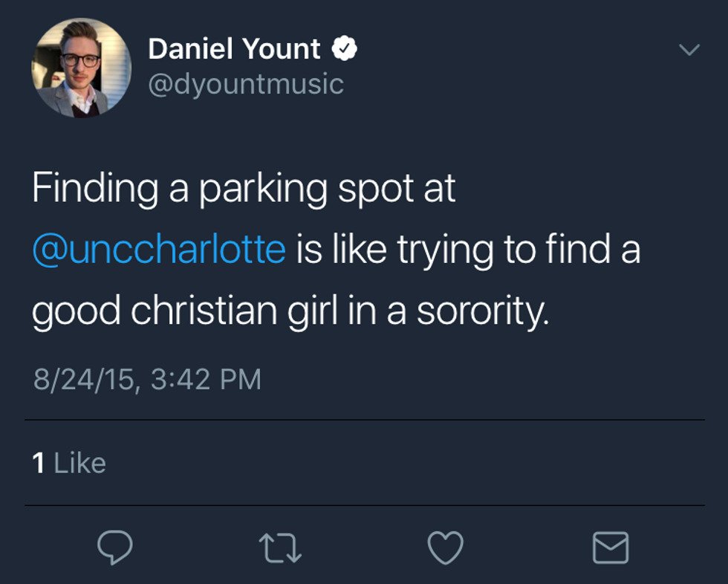View who liked via "1 Like"
728x584 pixels.
(x=69, y=464)
